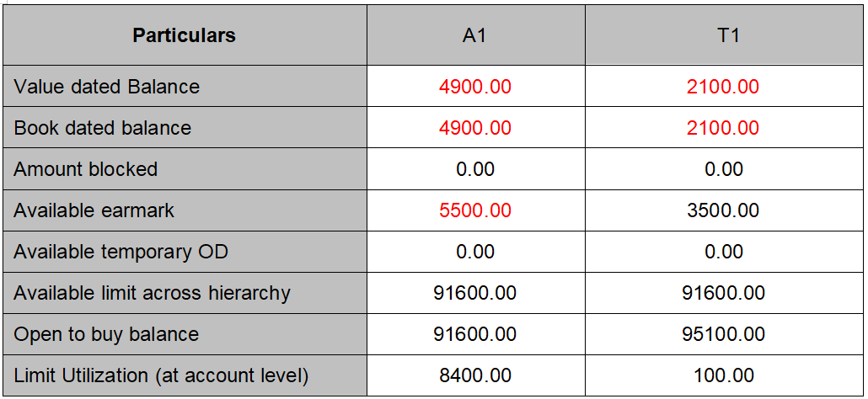The height and width of the screenshot is (399, 868).
Task: Click T1 Available temporary OD value 0.00
Action: point(723,252)
